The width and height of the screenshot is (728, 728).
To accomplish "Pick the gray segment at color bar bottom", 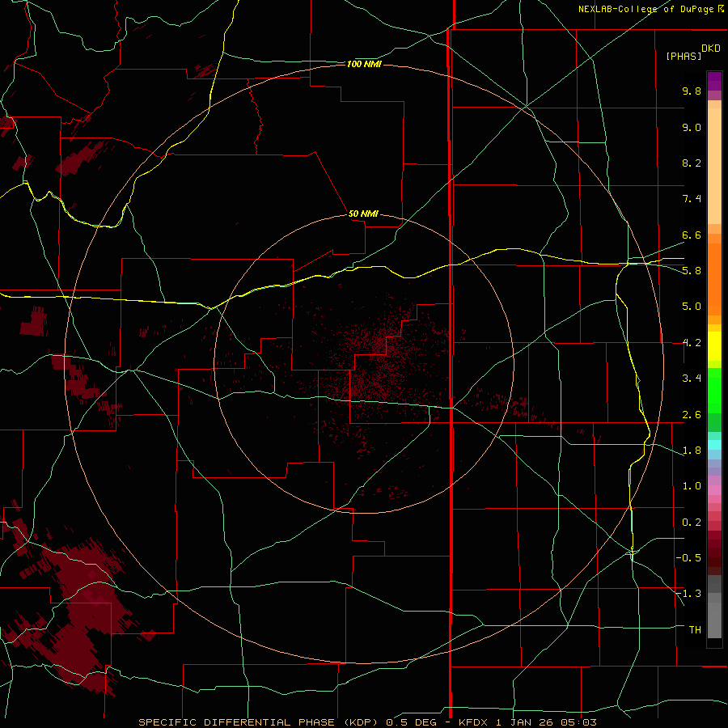I will point(714,614).
